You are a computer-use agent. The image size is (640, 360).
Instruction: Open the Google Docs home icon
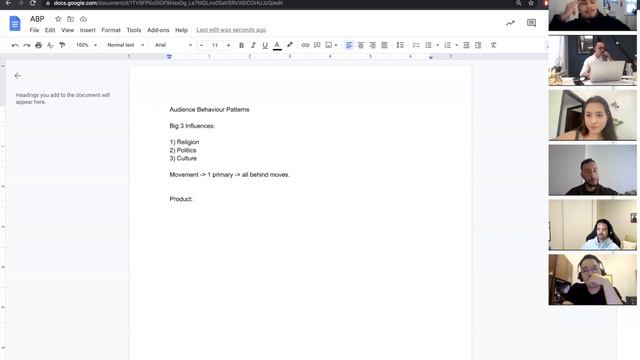[x=15, y=24]
